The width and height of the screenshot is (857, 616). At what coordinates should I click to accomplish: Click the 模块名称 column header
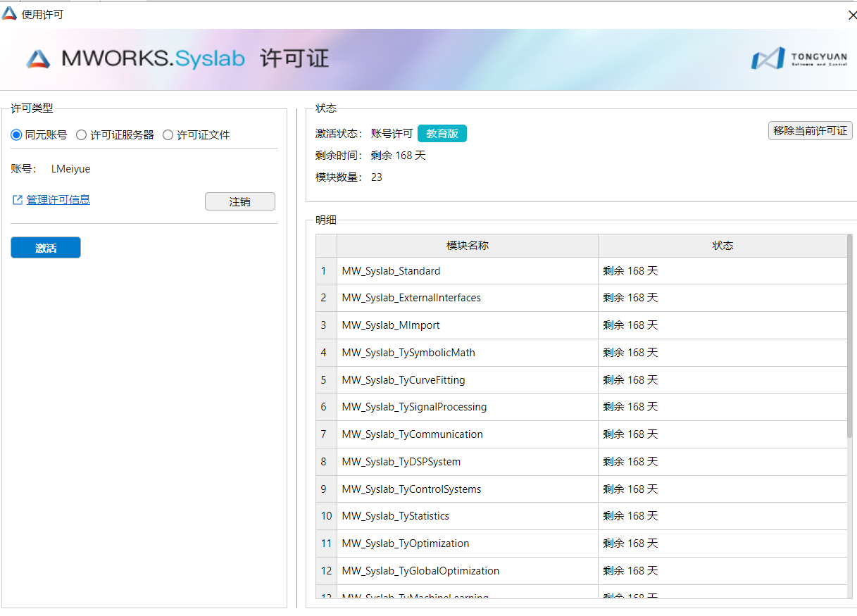(468, 246)
